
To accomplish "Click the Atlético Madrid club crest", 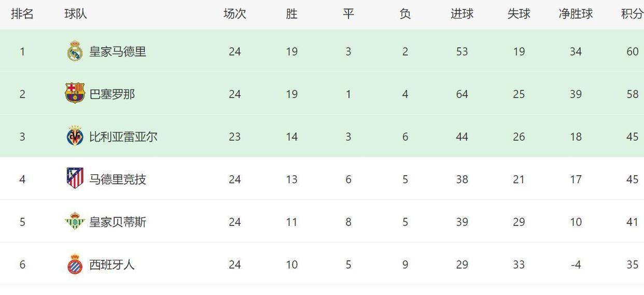I will [x=75, y=179].
